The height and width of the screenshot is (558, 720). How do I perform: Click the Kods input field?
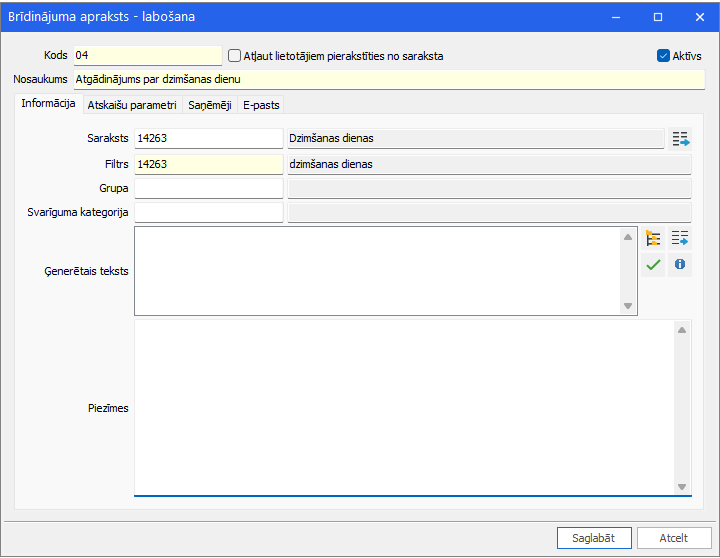pyautogui.click(x=148, y=56)
